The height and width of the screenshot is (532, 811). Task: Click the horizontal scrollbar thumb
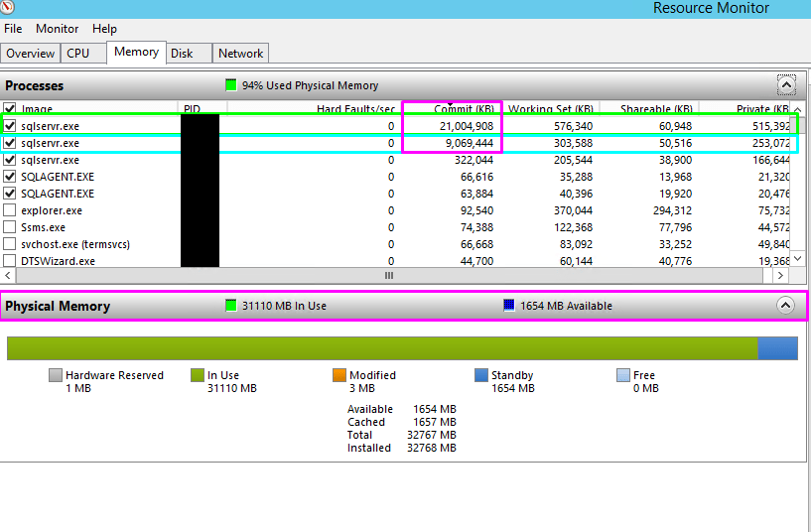coord(389,276)
